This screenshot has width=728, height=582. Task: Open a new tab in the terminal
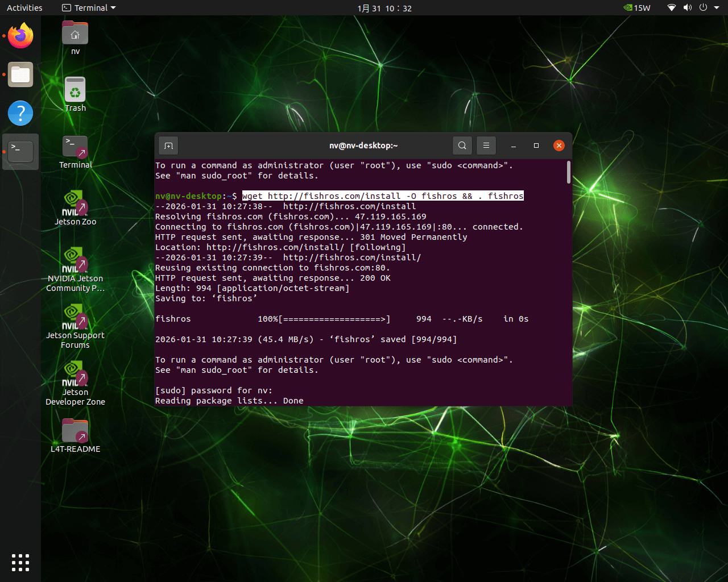(x=168, y=146)
